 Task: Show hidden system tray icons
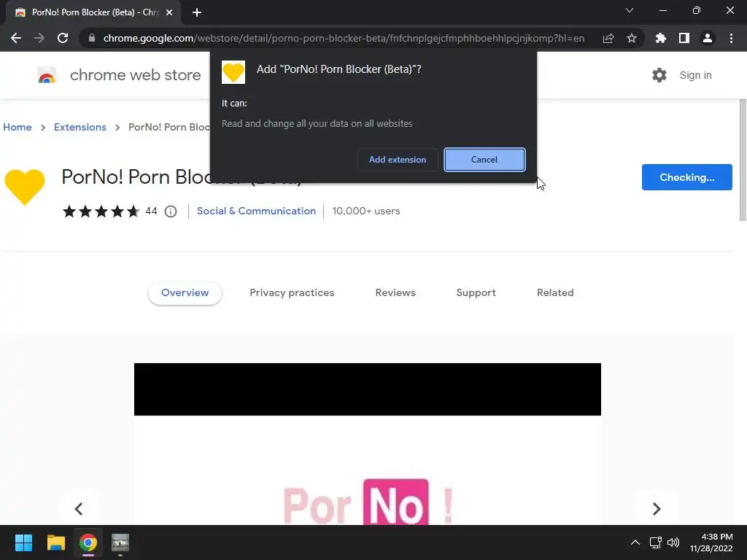(x=635, y=542)
